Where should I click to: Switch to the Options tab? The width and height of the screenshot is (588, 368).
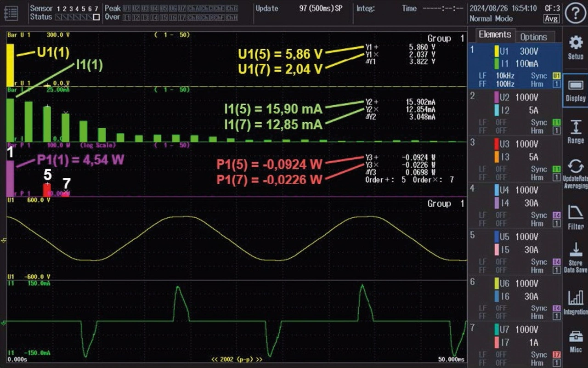[533, 37]
